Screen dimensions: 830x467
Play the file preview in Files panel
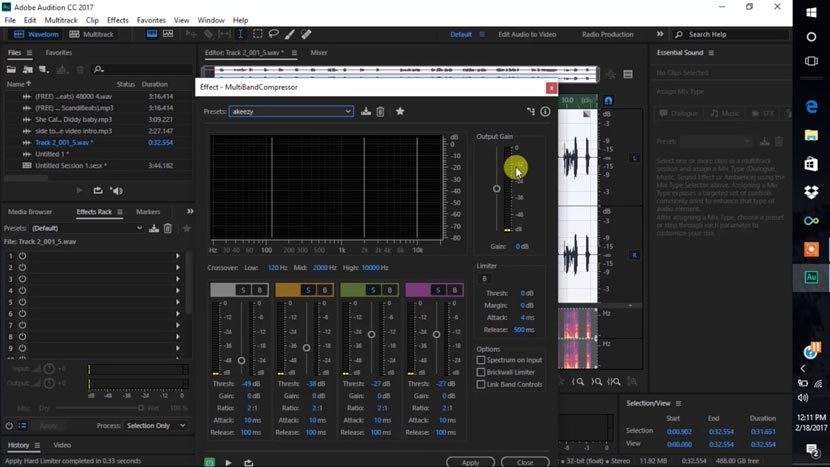click(79, 191)
